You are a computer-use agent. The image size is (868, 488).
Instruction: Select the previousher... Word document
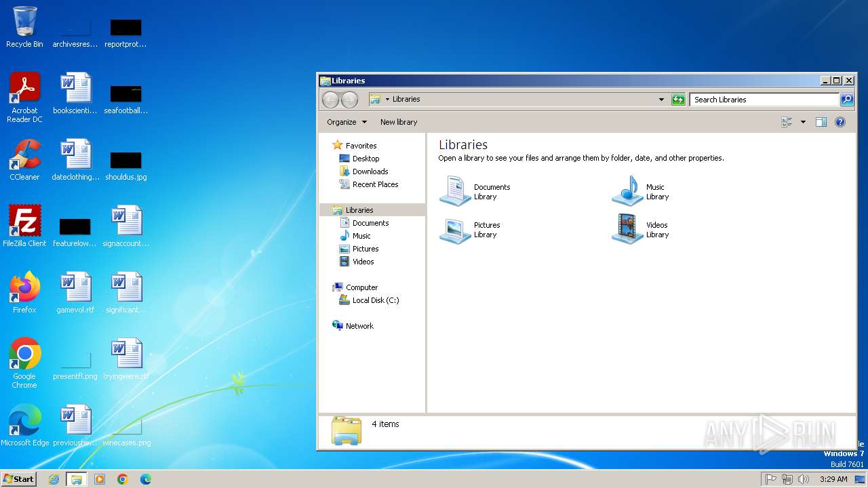(75, 426)
